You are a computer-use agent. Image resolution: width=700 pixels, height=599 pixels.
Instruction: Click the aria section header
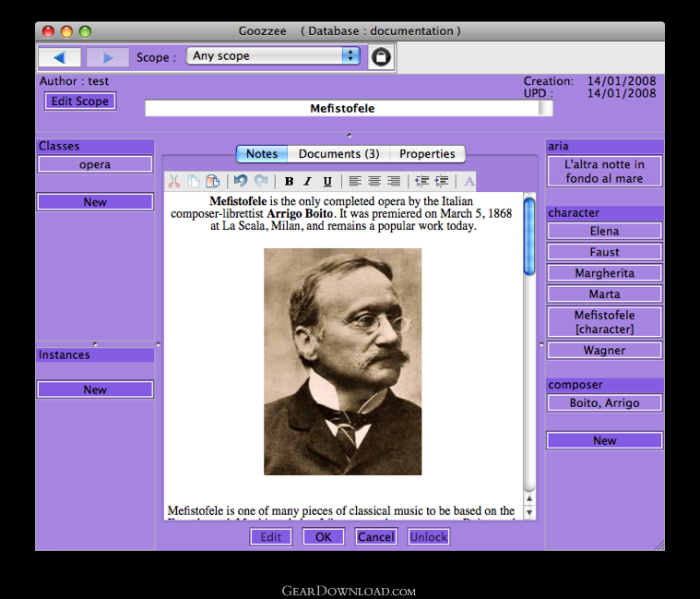coord(604,146)
